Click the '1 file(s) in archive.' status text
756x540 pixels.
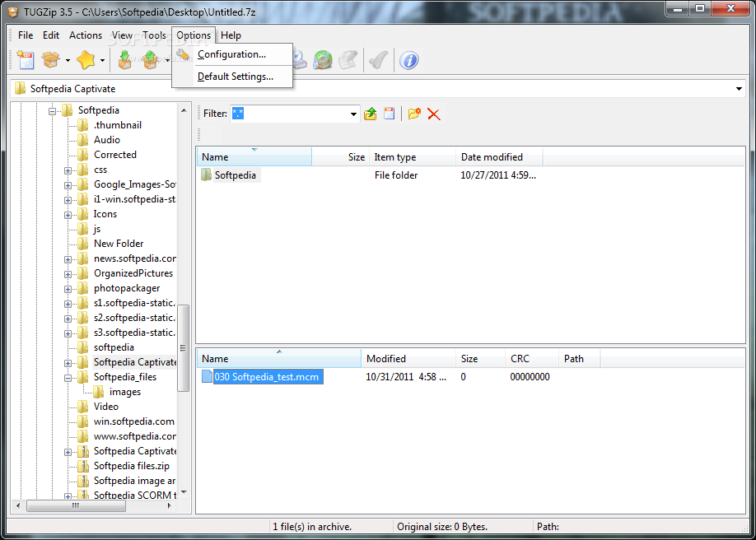click(312, 527)
